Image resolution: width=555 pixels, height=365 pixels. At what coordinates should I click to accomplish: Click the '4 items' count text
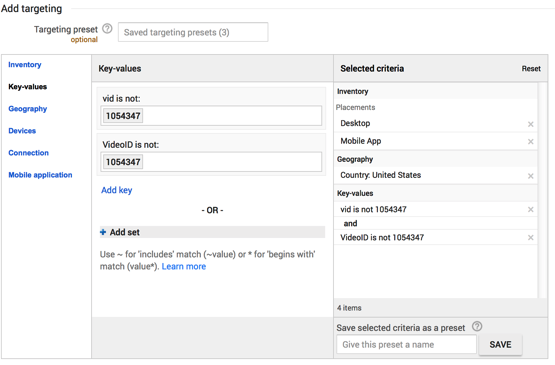click(x=349, y=308)
